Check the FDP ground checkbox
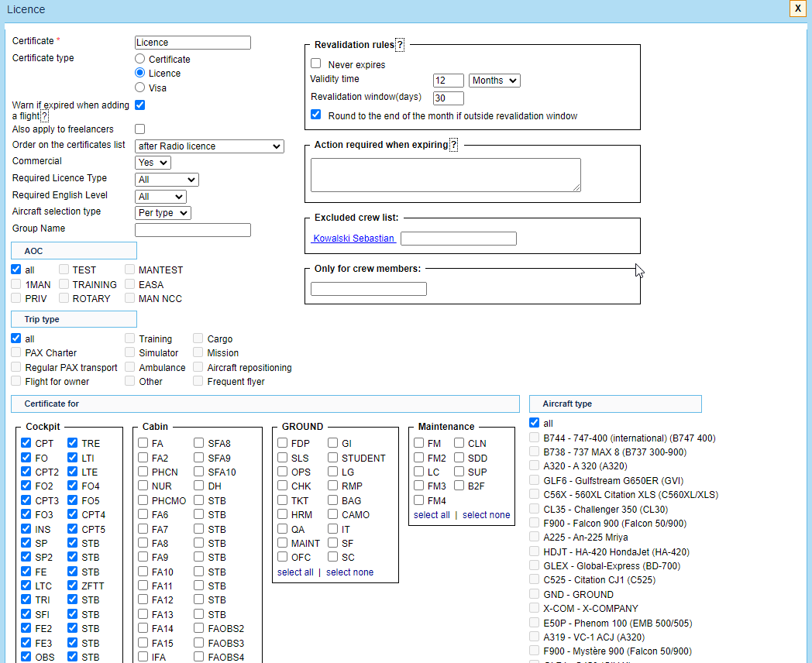The height and width of the screenshot is (663, 812). pyautogui.click(x=282, y=443)
